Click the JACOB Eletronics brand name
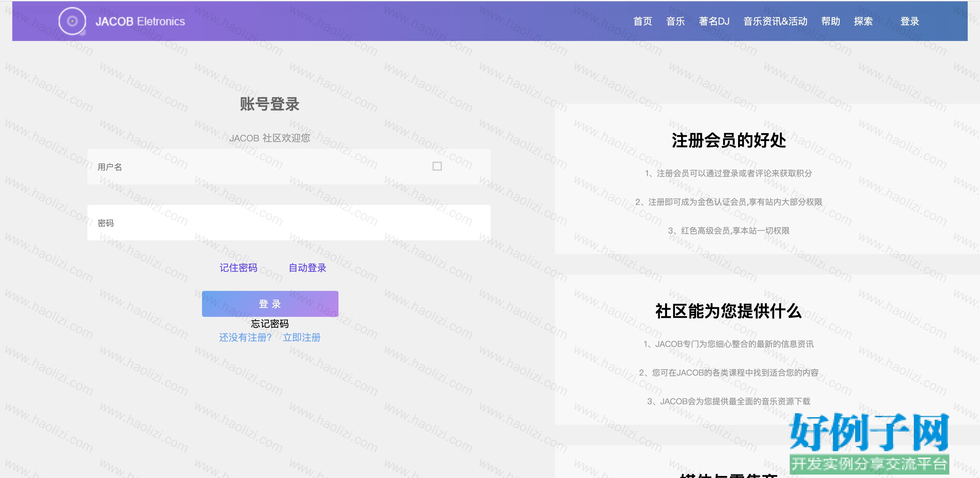Screen dimensions: 980x478 click(140, 21)
